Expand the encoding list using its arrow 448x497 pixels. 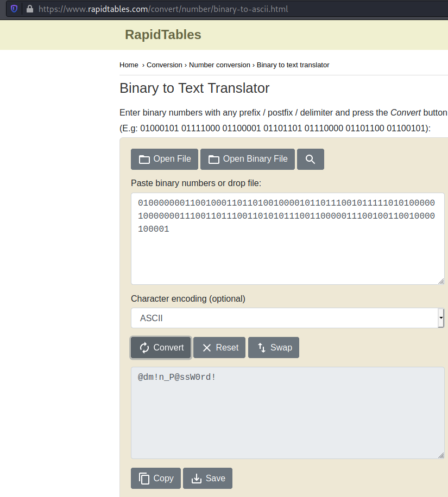click(441, 318)
